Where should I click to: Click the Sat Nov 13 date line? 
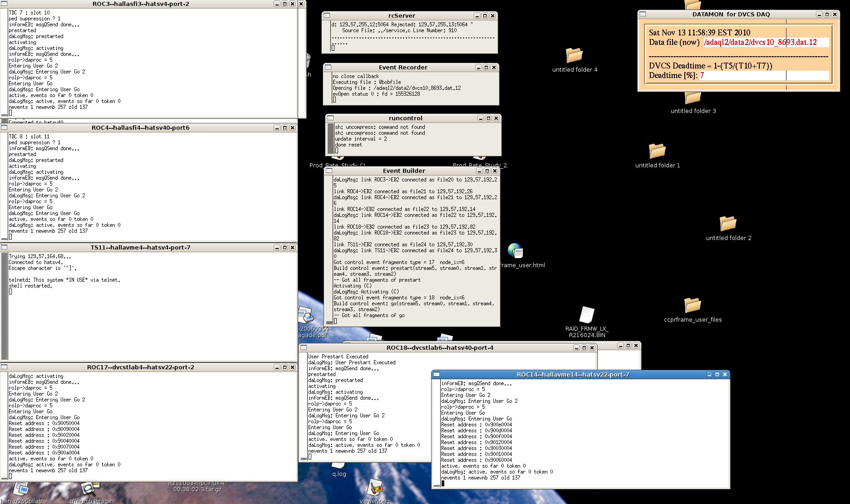coord(699,33)
